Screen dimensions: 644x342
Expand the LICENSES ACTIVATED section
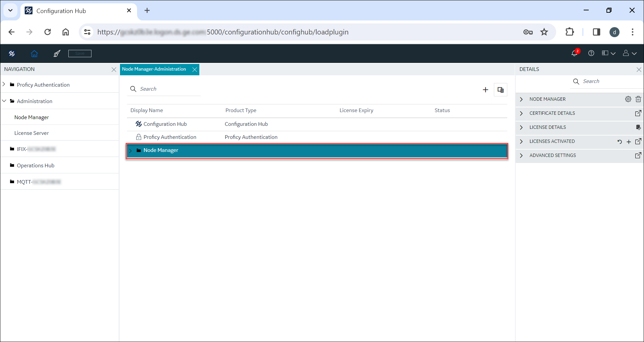(521, 142)
